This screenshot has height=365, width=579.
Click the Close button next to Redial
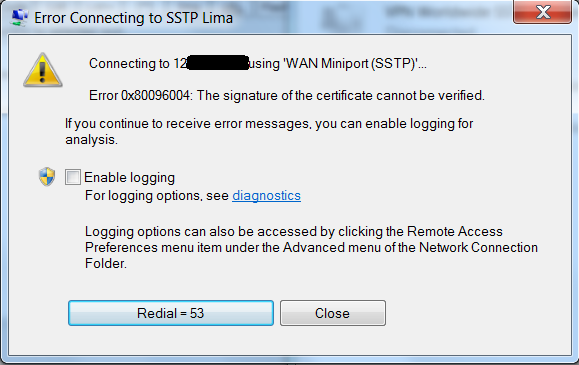tap(332, 313)
